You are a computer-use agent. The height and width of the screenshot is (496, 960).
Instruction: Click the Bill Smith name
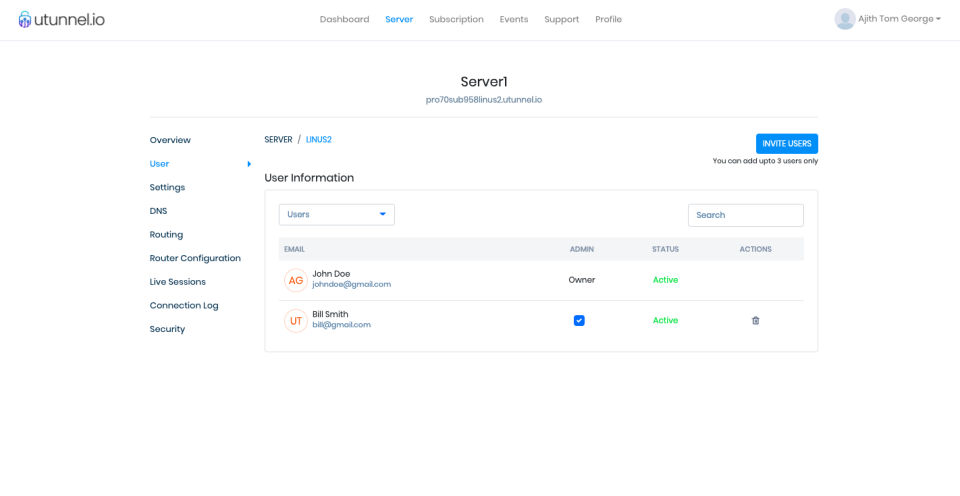(x=330, y=314)
